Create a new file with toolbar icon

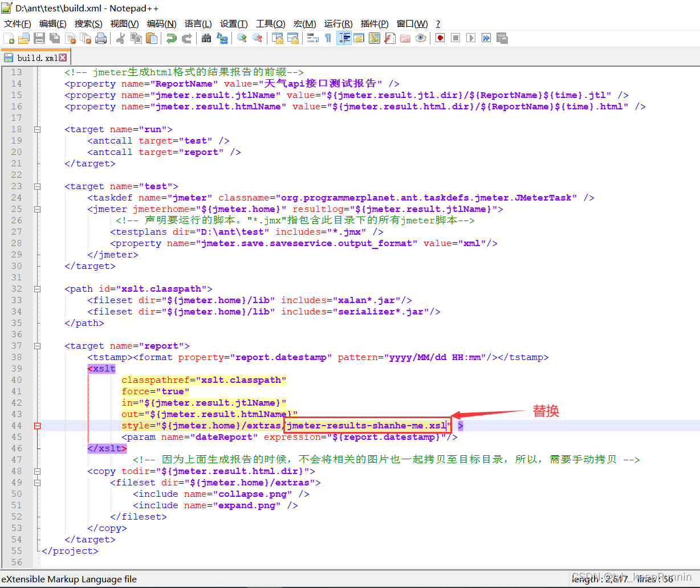point(9,38)
